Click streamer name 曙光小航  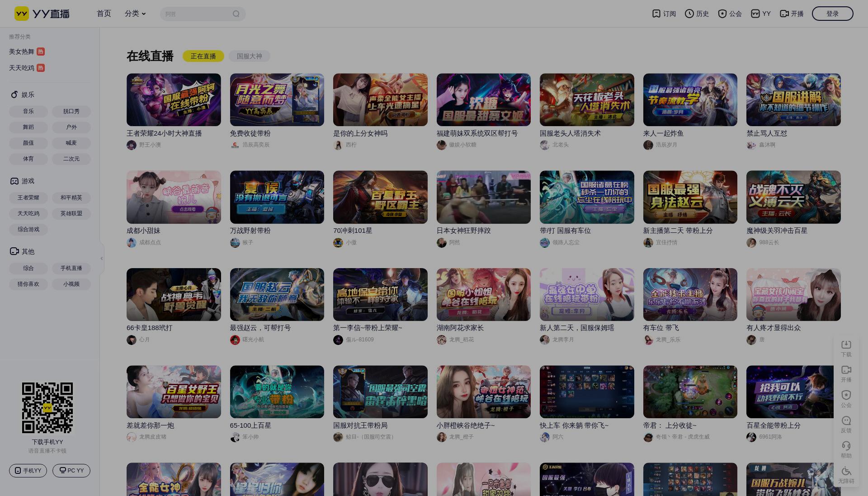point(253,340)
